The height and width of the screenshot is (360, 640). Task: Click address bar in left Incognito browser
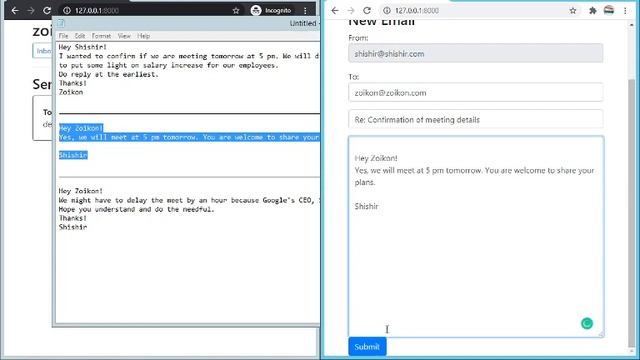tap(151, 11)
